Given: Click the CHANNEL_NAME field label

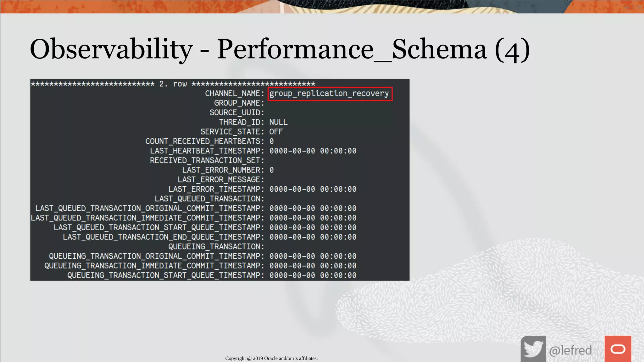Looking at the screenshot, I should coord(235,94).
